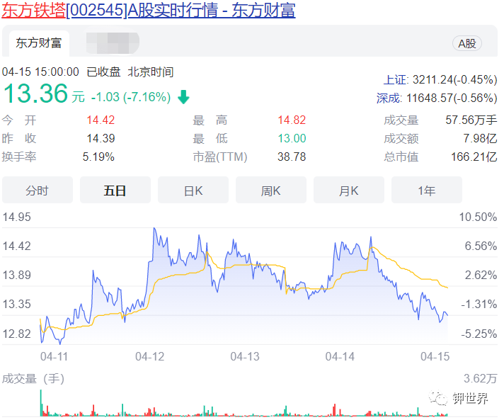Click the 10.50% percent axis label
504x420 pixels.
point(478,217)
